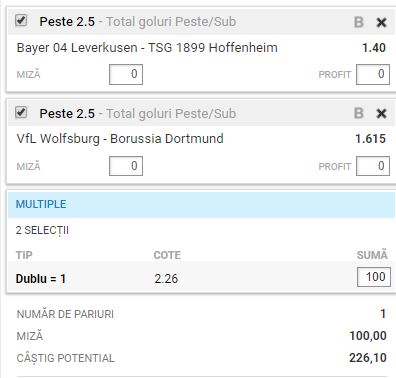Remove the Wolfsburg - Dortmund selection
The image size is (396, 378).
[381, 114]
